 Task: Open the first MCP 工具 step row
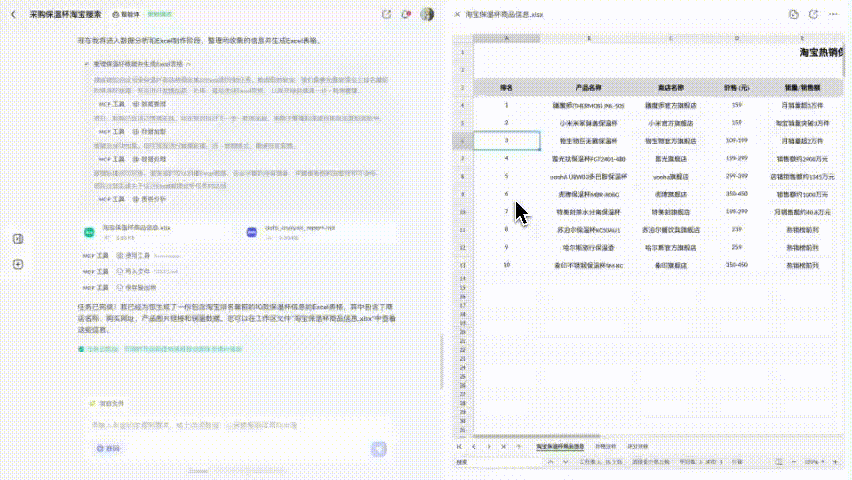click(132, 104)
